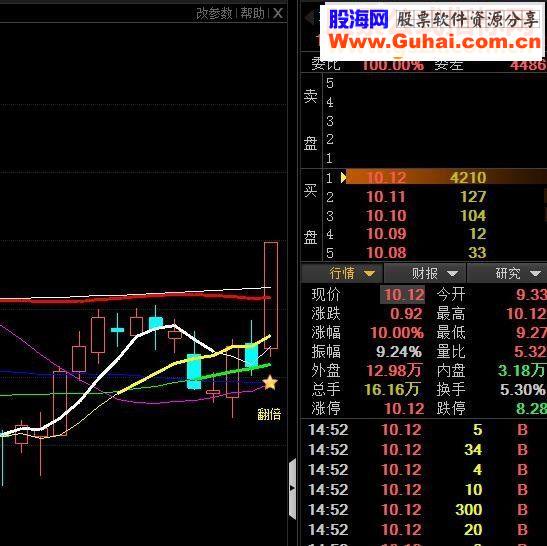This screenshot has height=546, width=547.
Task: Click the 换手 value 5.30%
Action: pos(522,389)
